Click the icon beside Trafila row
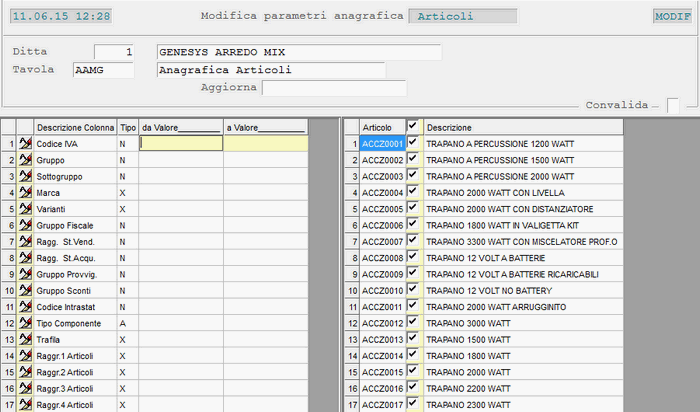 point(26,339)
